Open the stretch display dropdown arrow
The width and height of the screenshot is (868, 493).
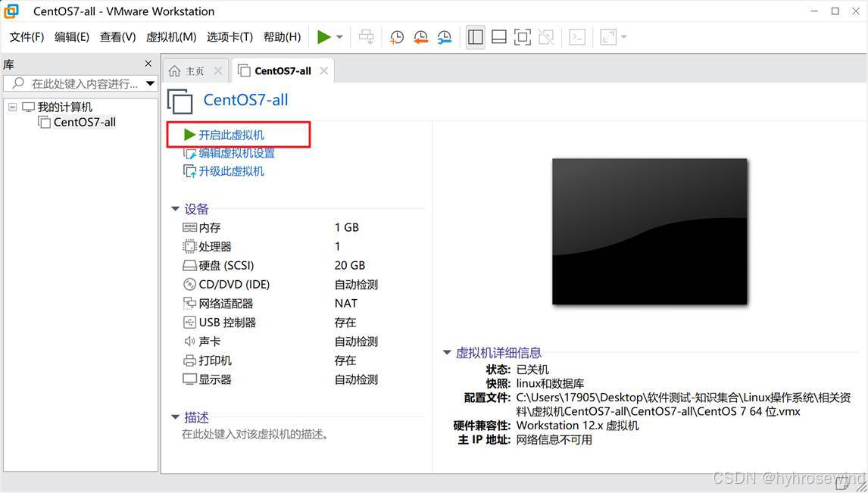point(624,37)
